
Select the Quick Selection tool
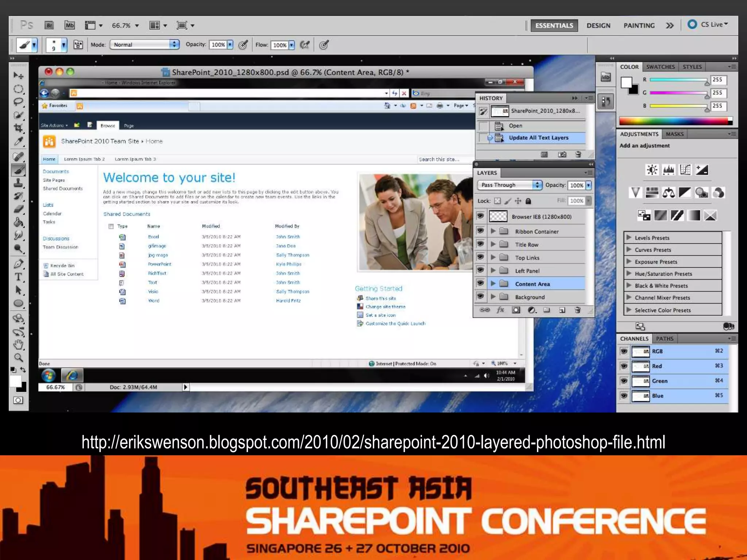click(x=18, y=115)
